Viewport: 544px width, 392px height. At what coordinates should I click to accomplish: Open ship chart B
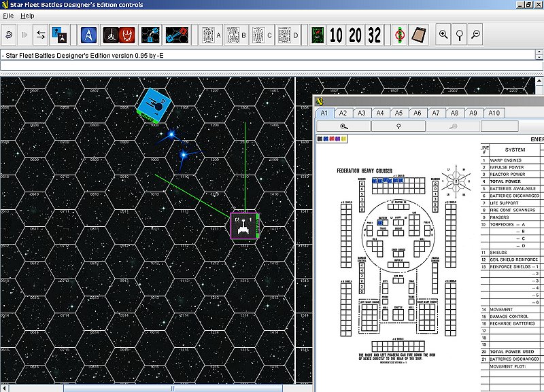tap(236, 35)
